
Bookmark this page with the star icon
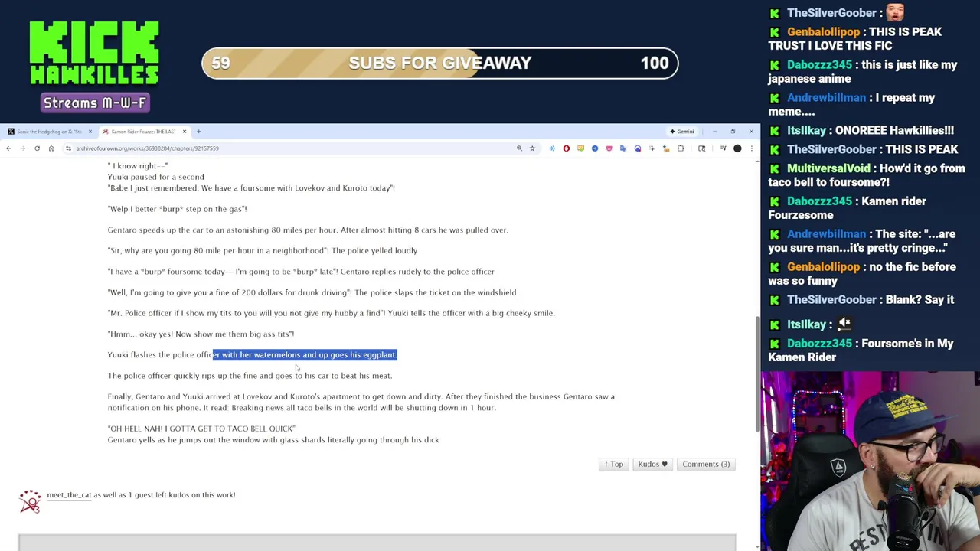pos(532,148)
